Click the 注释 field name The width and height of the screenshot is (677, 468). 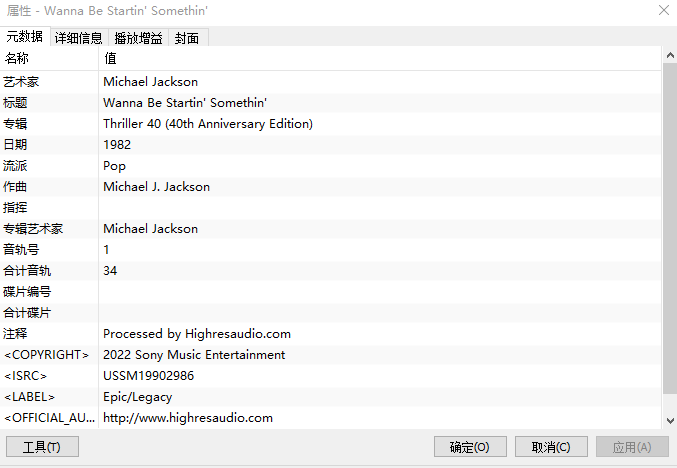click(x=15, y=334)
